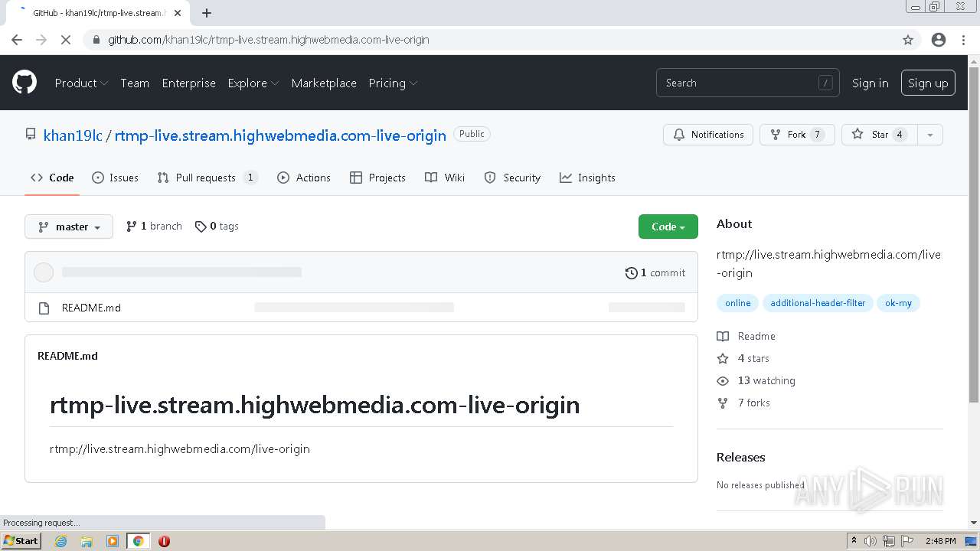The image size is (980, 551).
Task: Open the Chrome profile avatar icon
Action: point(939,40)
